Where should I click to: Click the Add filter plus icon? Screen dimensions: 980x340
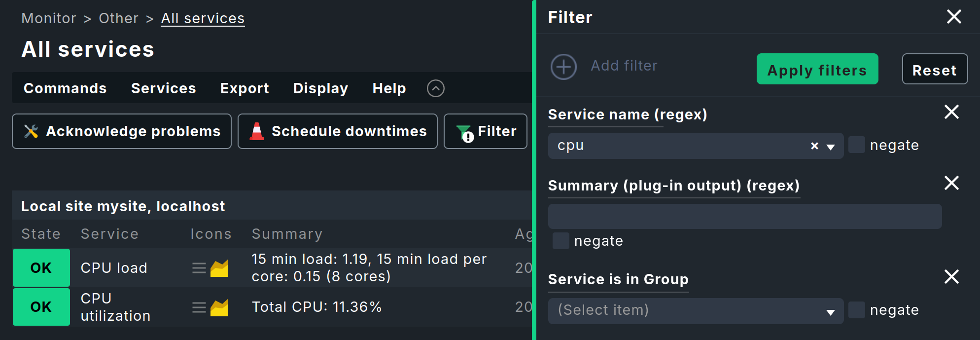[x=563, y=67]
